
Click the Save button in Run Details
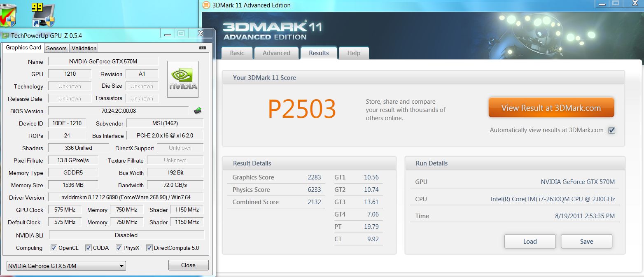tap(586, 242)
